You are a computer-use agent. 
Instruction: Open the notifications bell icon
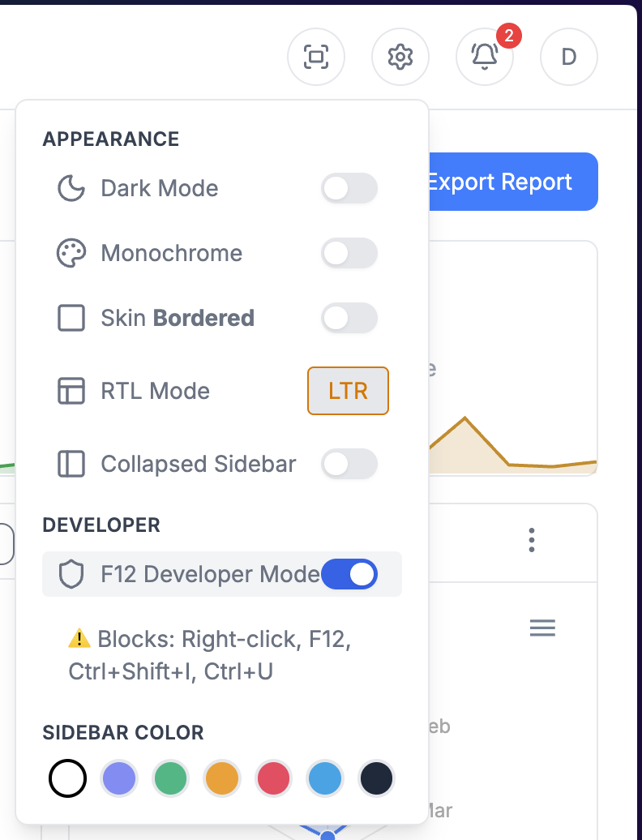coord(485,57)
